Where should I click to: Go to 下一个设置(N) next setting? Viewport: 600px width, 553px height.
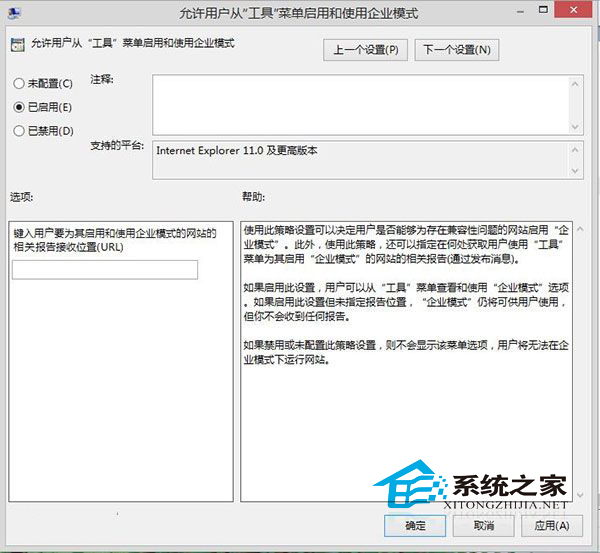coord(457,50)
